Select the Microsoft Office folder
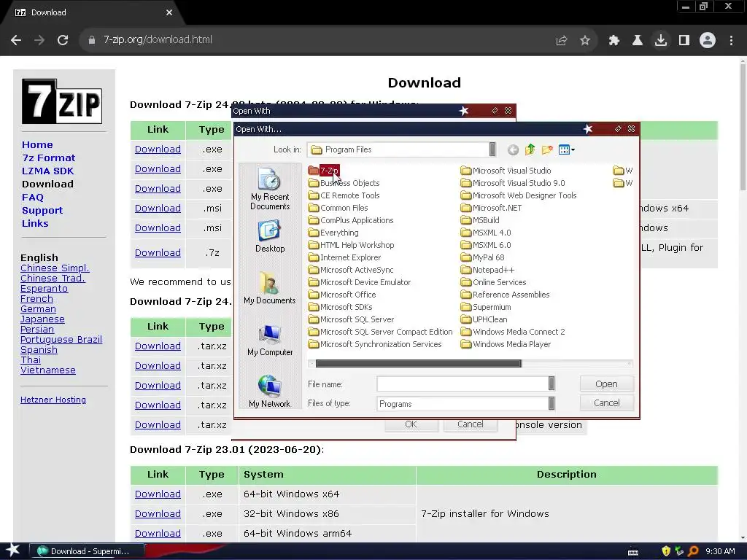This screenshot has width=747, height=560. 342,295
